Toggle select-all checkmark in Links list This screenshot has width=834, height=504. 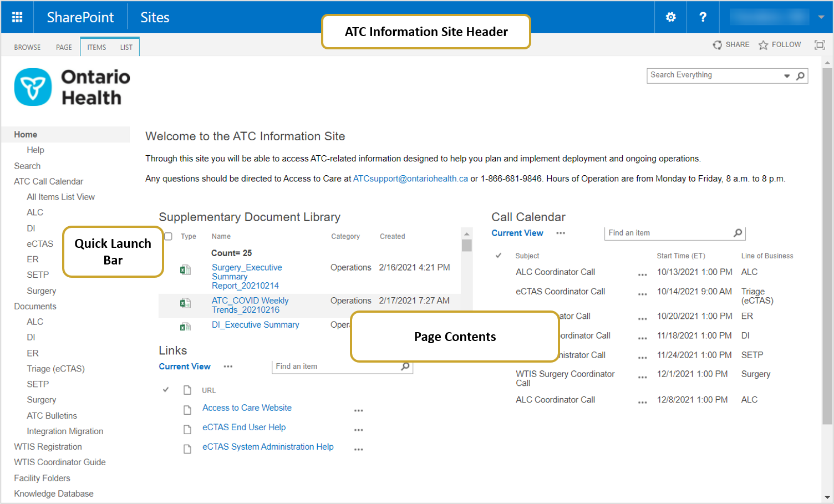(x=166, y=390)
